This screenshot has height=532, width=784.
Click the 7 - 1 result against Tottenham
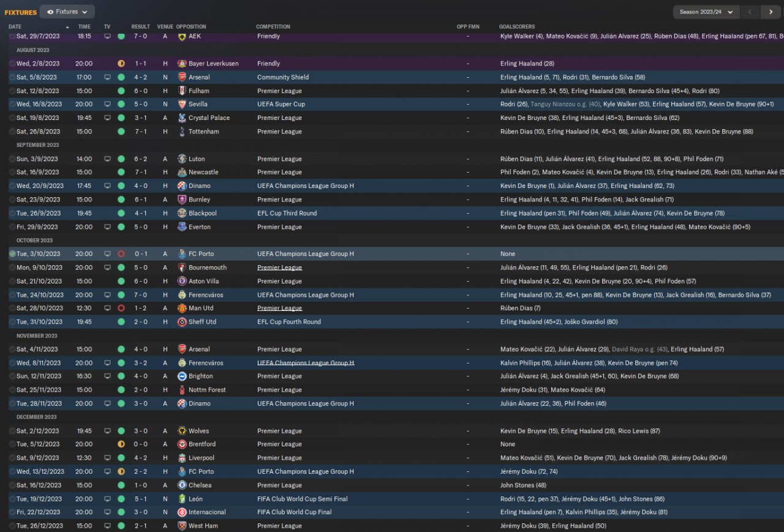point(140,132)
